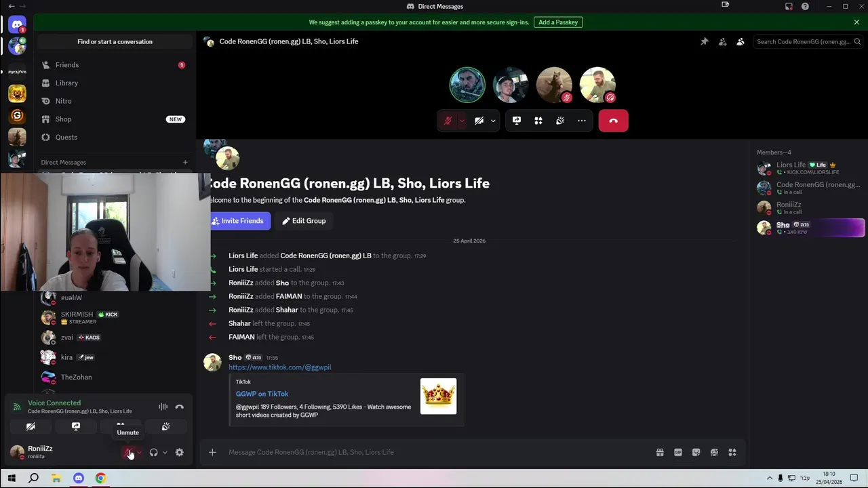The width and height of the screenshot is (868, 488).
Task: Send a gift via the gift icon
Action: [x=660, y=452]
